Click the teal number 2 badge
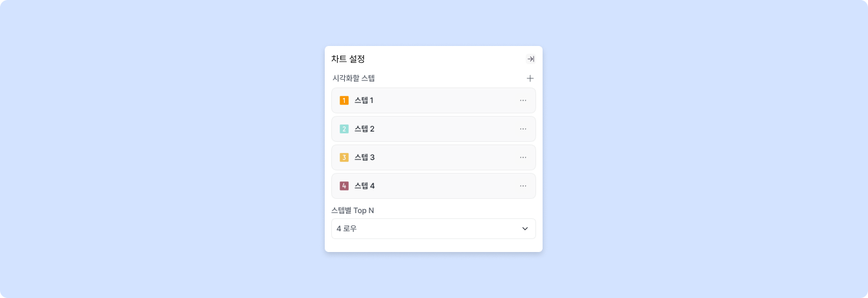868x298 pixels. coord(344,129)
